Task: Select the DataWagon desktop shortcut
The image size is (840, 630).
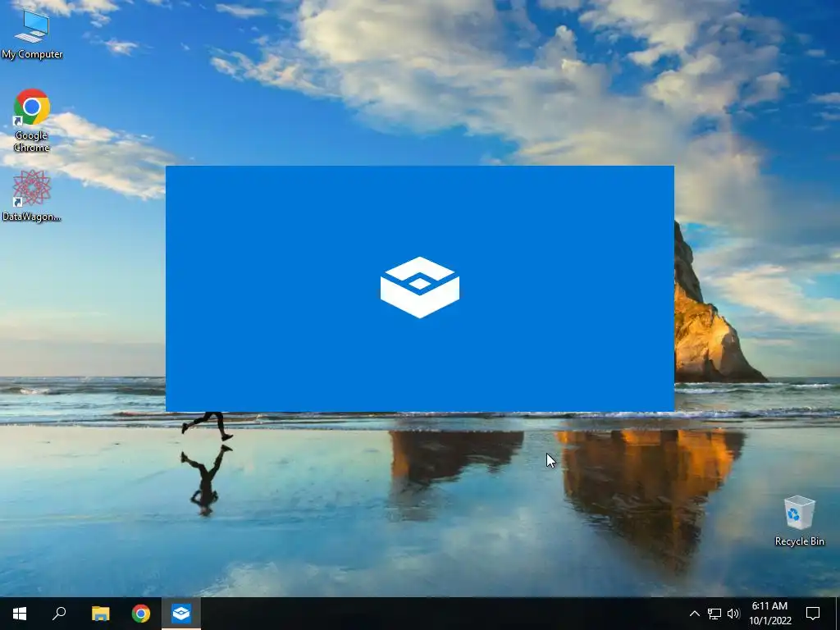Action: pyautogui.click(x=32, y=195)
